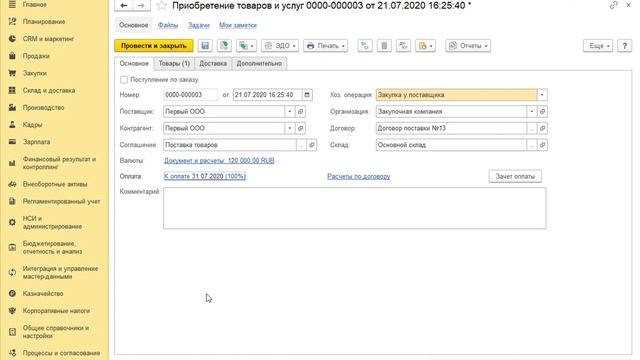Go forward with the right arrow
640x360 pixels.
click(141, 5)
